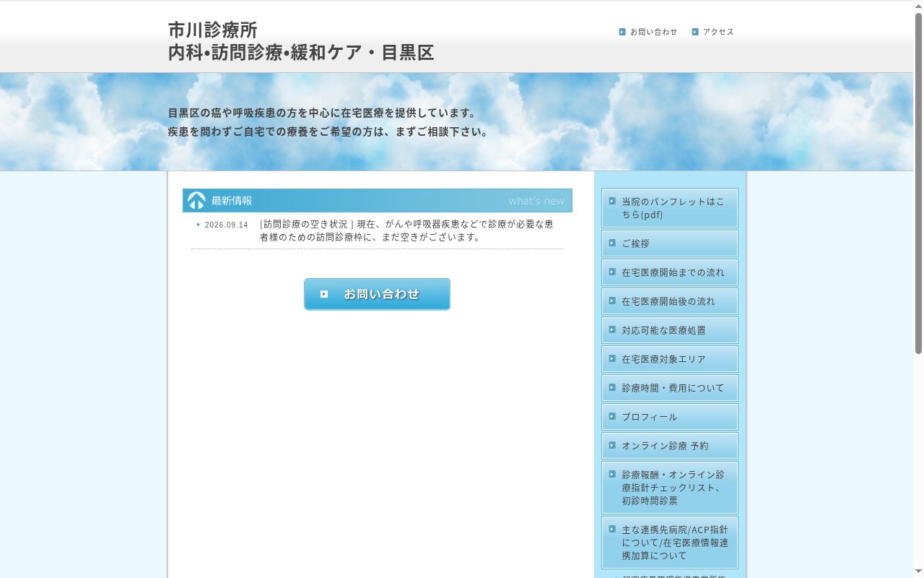Click the news date 2026.09.14
The image size is (924, 578).
[227, 225]
